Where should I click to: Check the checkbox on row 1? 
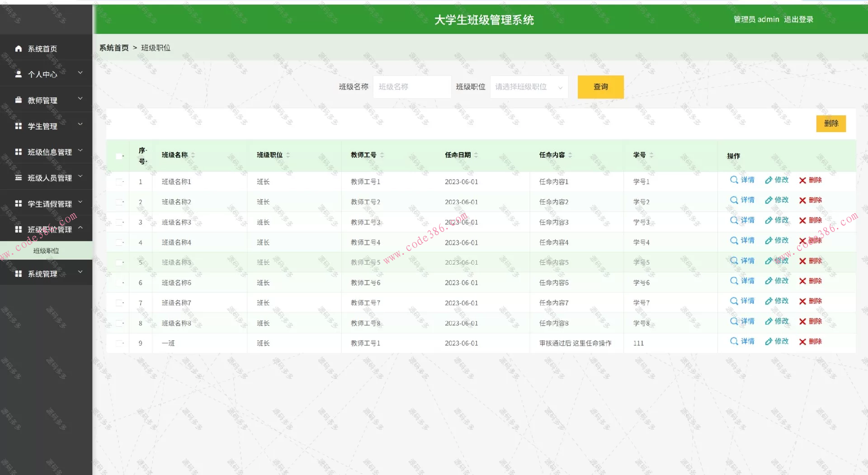(x=119, y=181)
